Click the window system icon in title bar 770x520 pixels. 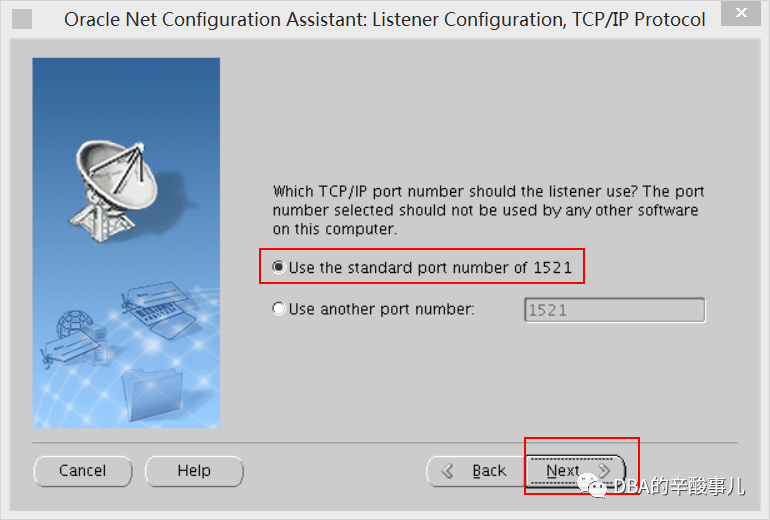(22, 19)
